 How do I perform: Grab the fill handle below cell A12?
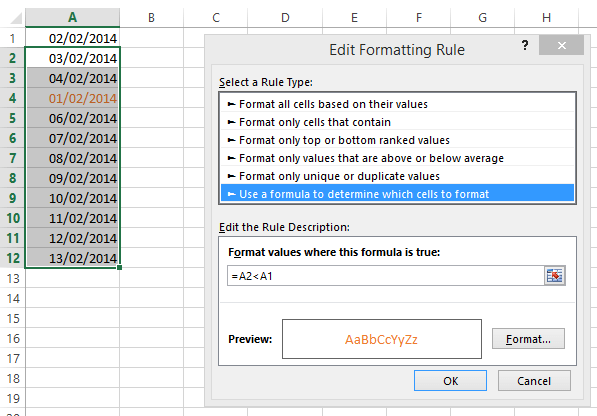click(120, 268)
